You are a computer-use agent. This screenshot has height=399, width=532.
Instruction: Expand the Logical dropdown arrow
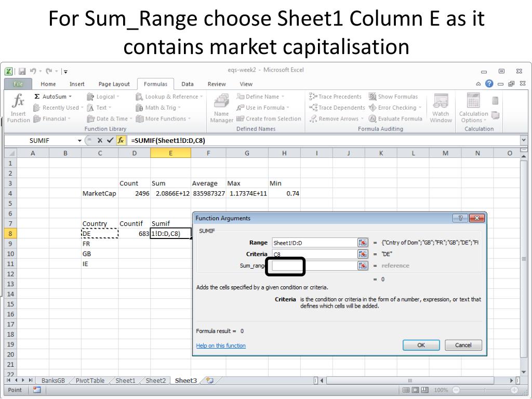(118, 97)
